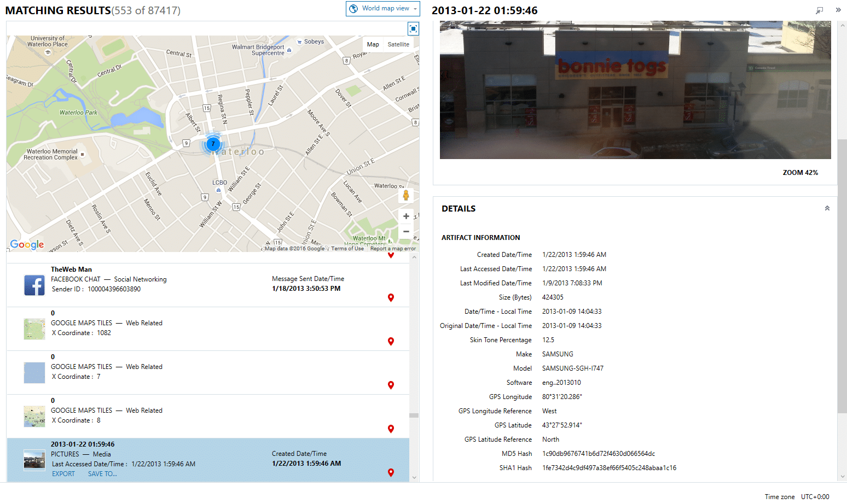This screenshot has width=847, height=504.
Task: Toggle fullscreen map view icon
Action: (x=413, y=28)
